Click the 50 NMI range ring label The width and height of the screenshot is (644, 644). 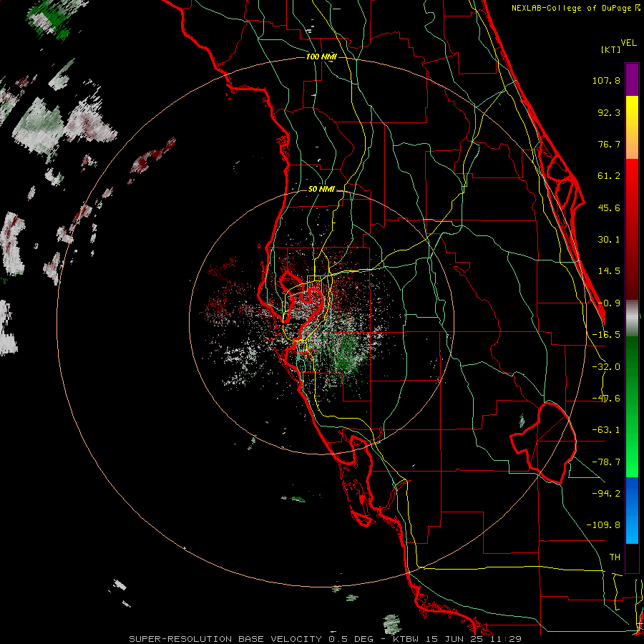pyautogui.click(x=321, y=189)
